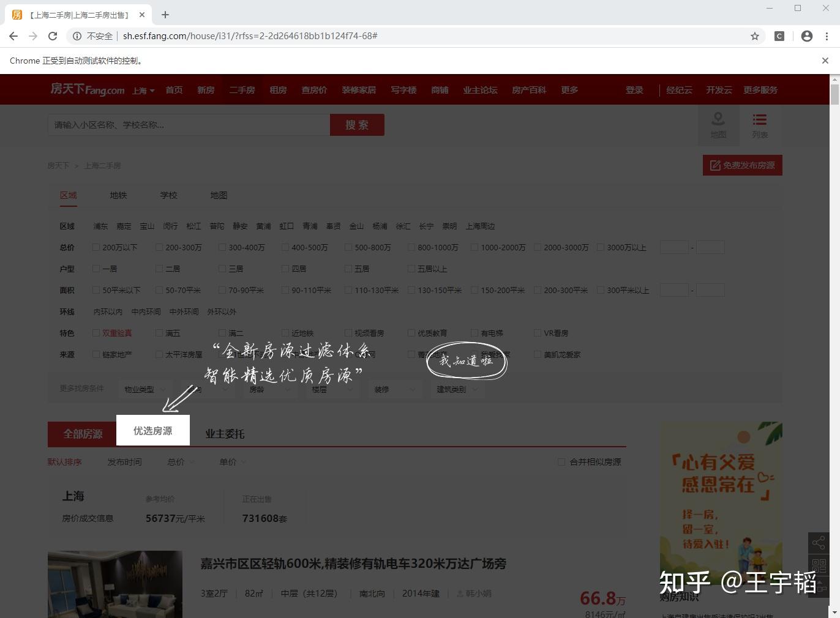Click the 免费发布房源 publish icon button
840x618 pixels.
point(742,165)
